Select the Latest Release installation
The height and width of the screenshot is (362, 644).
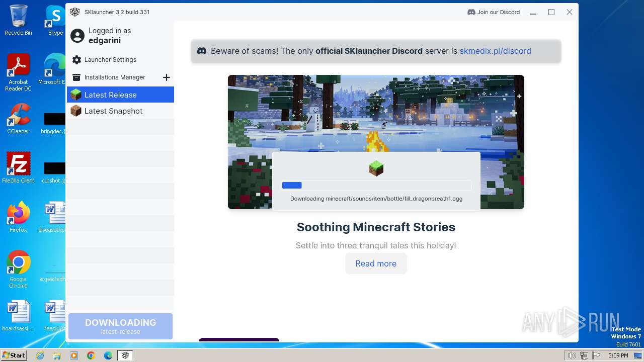point(120,95)
